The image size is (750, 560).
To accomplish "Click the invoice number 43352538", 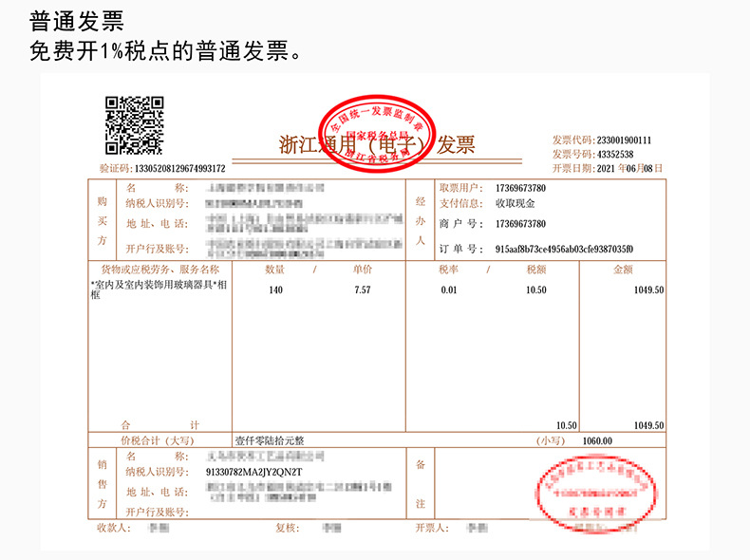I will tap(615, 154).
